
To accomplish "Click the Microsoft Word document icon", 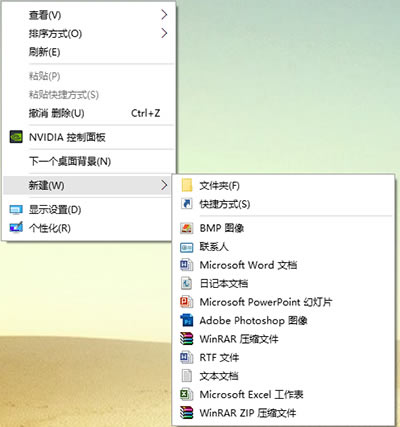I will pyautogui.click(x=187, y=265).
